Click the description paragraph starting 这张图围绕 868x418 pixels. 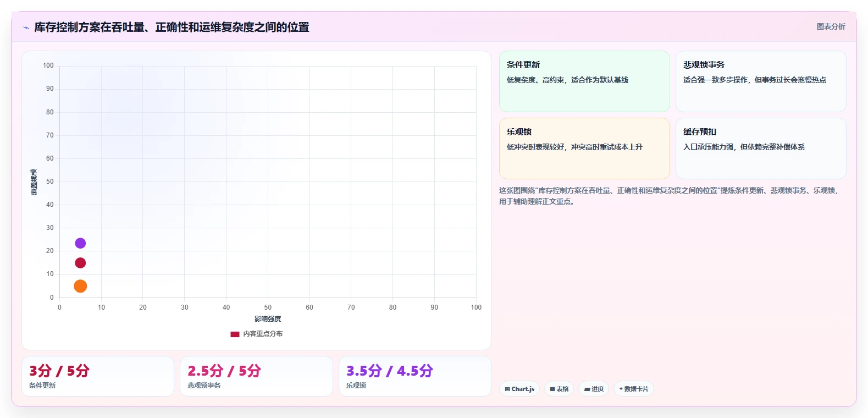coord(670,196)
